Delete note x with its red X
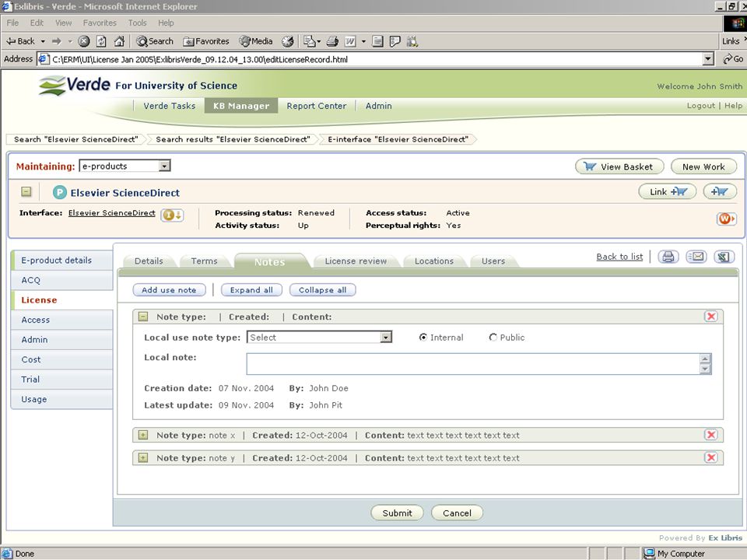This screenshot has width=747, height=560. point(710,434)
